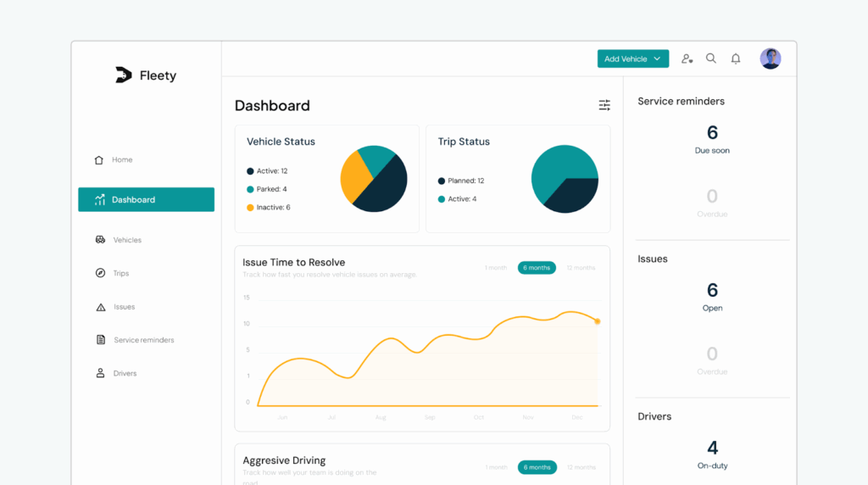Click the end data point on the line chart
Viewport: 868px width, 485px height.
pyautogui.click(x=598, y=321)
